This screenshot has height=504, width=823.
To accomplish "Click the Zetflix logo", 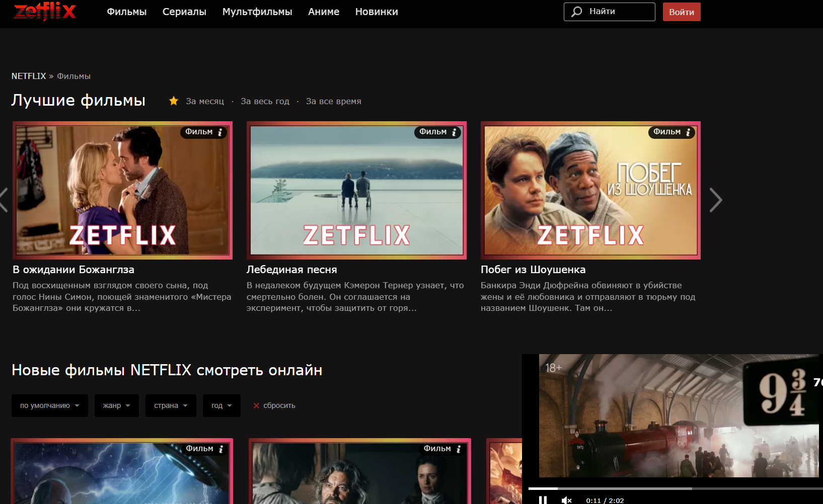I will pos(45,11).
